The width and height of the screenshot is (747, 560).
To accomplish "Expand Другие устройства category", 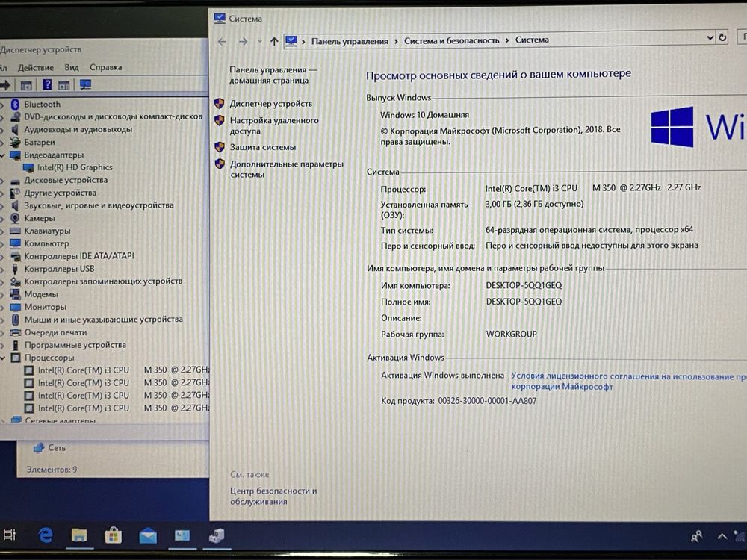I will coord(2,193).
